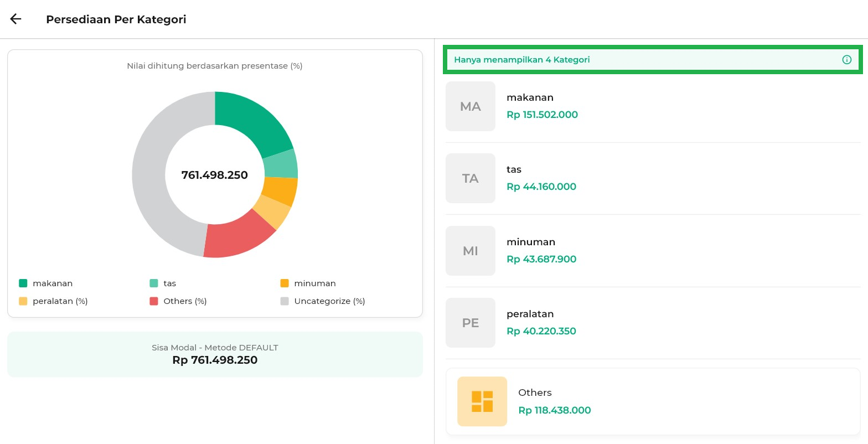Click the Sisa Modal summary card
Screen dimensions: 868x444
point(215,354)
